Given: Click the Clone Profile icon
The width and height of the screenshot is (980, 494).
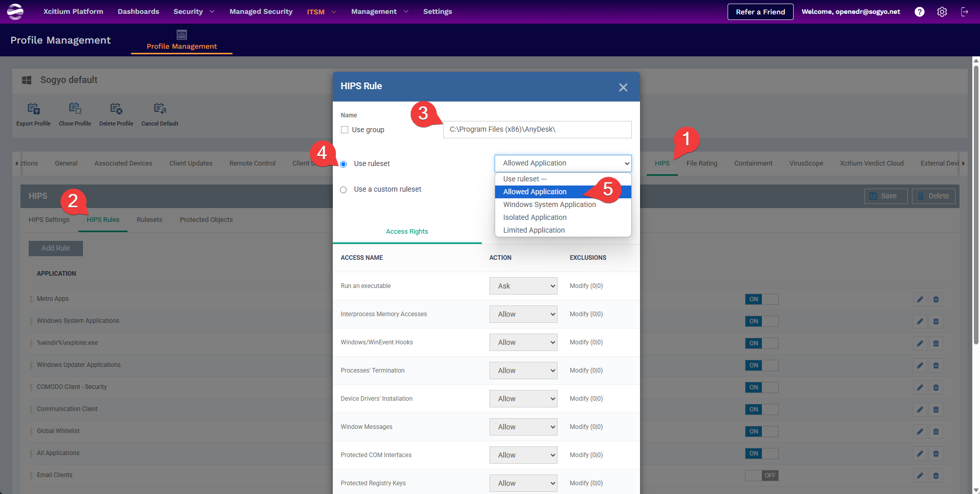Looking at the screenshot, I should tap(75, 109).
